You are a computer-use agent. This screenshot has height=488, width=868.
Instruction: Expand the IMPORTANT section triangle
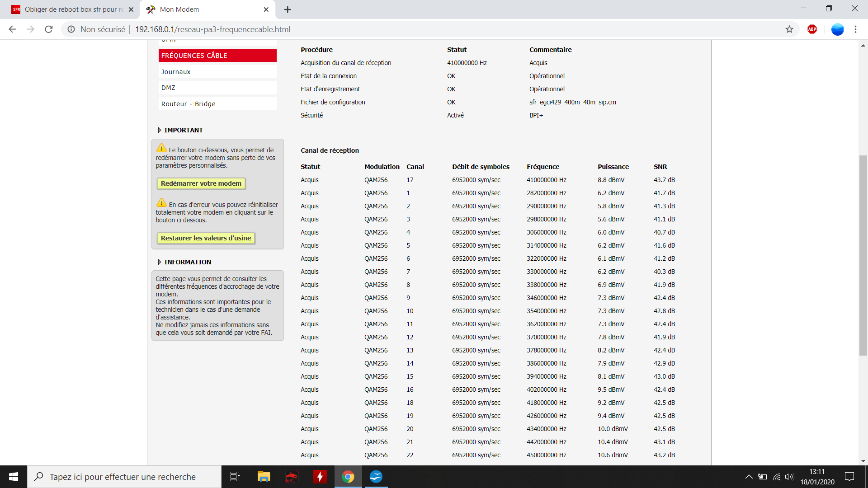[160, 130]
